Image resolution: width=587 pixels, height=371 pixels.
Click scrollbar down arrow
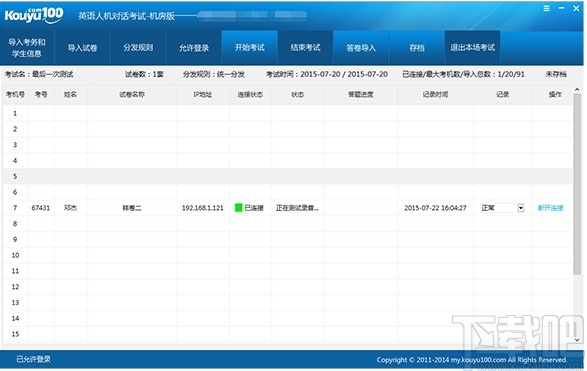577,340
